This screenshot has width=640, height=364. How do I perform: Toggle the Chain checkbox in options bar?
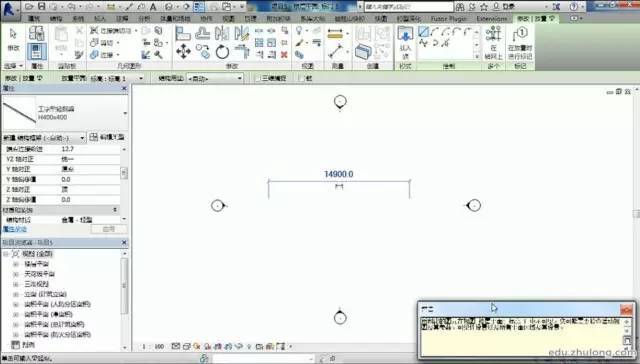point(302,78)
